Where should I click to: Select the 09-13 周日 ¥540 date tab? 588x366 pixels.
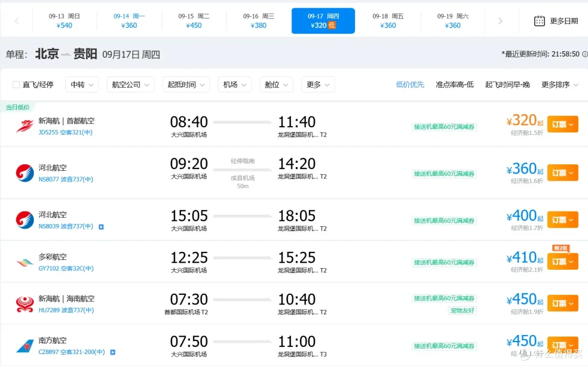64,21
